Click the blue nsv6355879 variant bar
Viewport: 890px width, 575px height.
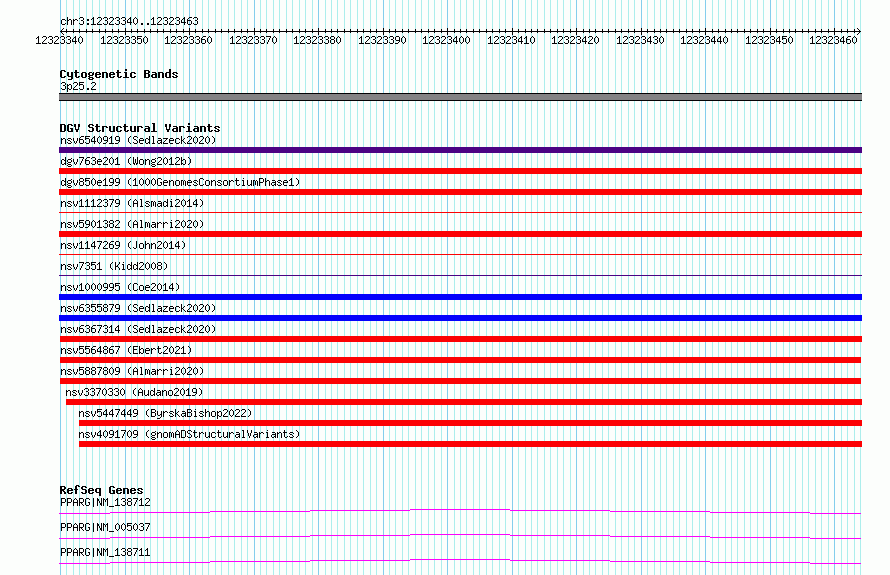point(460,318)
